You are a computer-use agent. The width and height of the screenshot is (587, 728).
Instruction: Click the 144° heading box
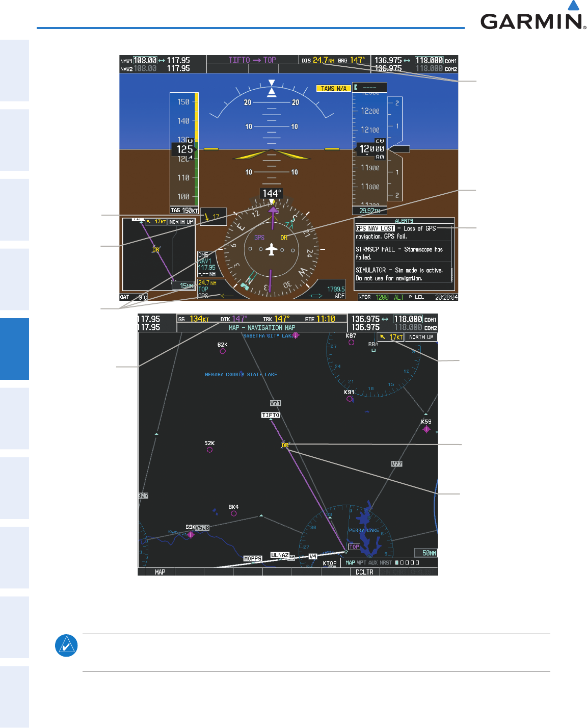(x=272, y=193)
